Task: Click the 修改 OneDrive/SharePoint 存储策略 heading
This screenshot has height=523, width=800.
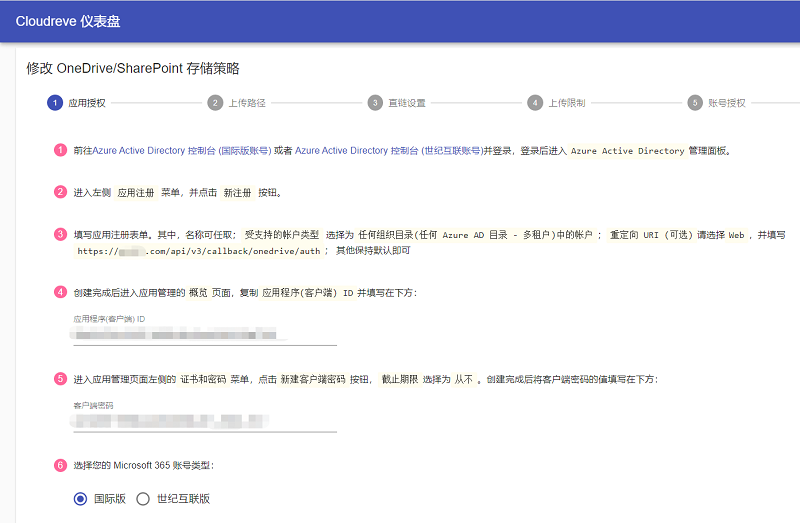Action: tap(133, 68)
